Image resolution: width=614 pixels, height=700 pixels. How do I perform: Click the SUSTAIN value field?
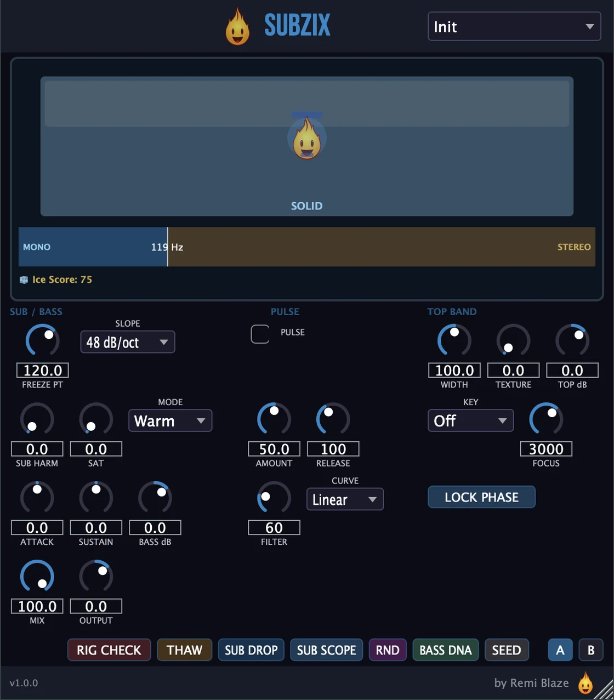point(96,528)
